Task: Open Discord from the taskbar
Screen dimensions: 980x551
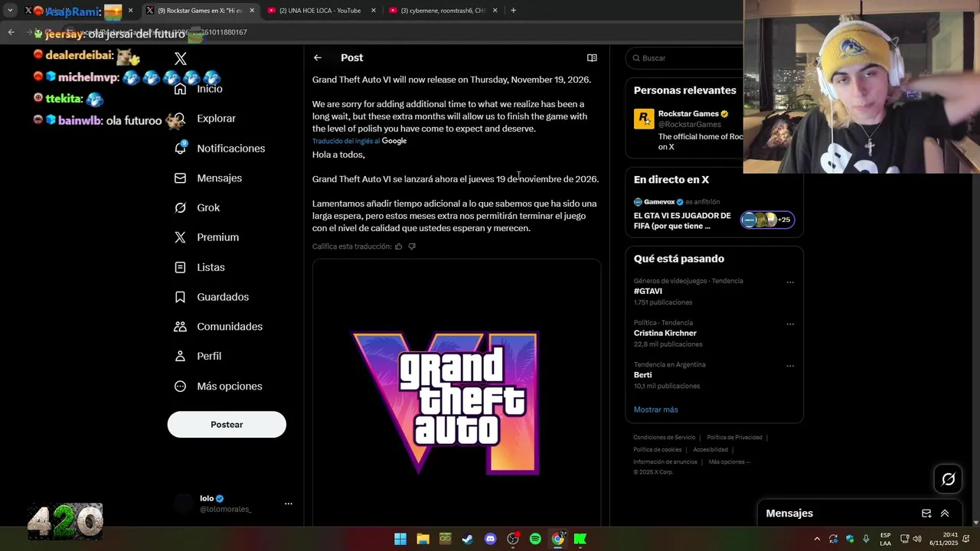Action: pyautogui.click(x=490, y=540)
